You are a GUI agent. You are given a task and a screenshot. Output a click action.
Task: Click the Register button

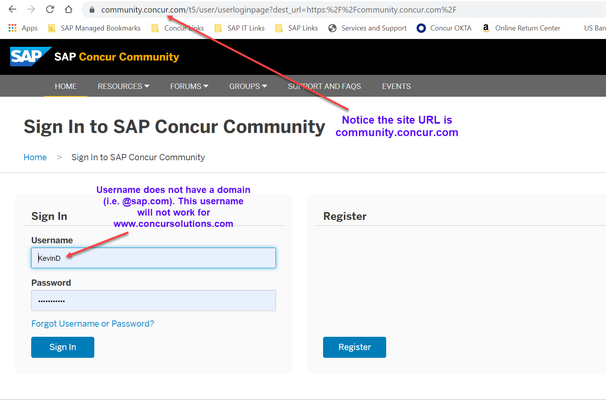(x=354, y=347)
